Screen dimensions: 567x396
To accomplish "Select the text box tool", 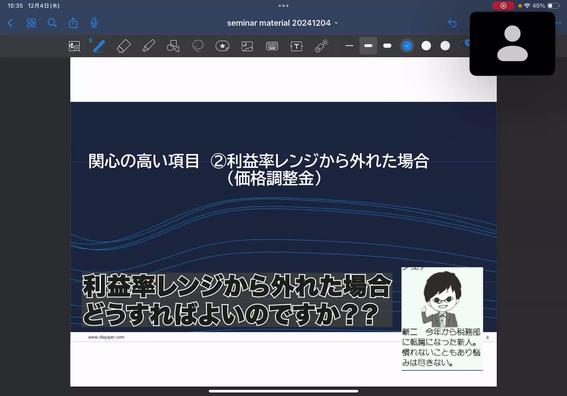I will [297, 46].
